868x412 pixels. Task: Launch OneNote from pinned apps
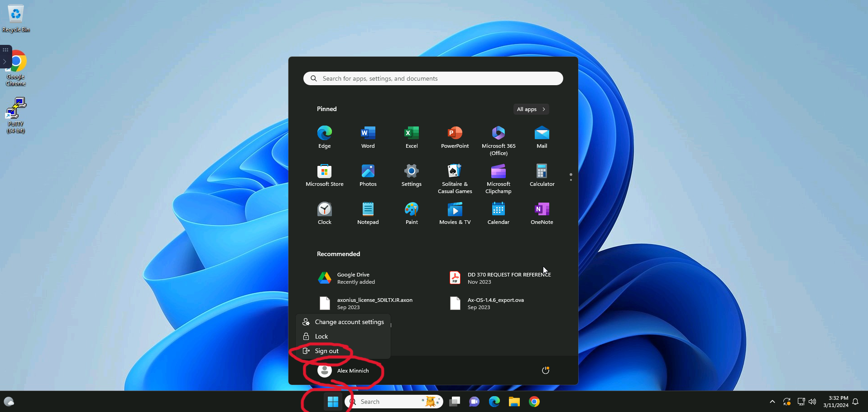pos(542,213)
